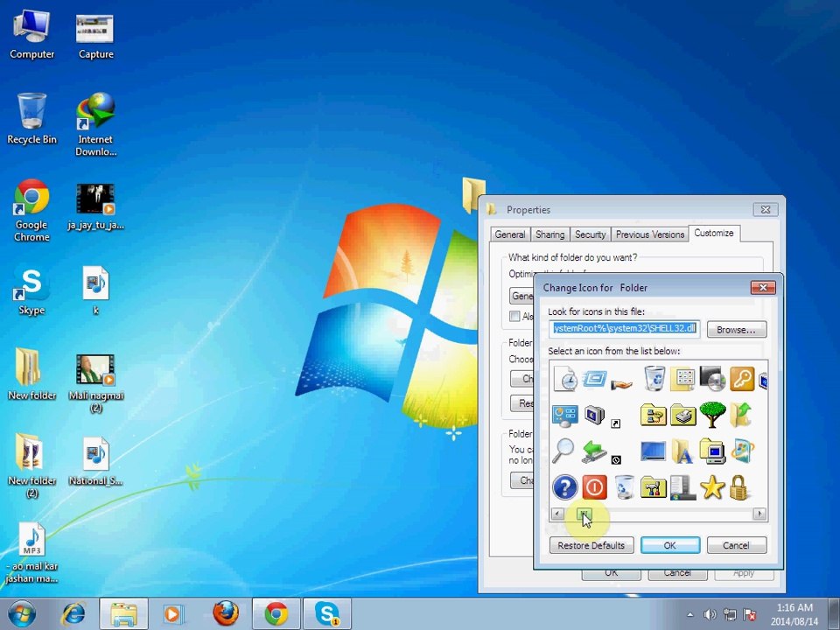Select the printers folder icon
The height and width of the screenshot is (630, 840).
(x=683, y=415)
